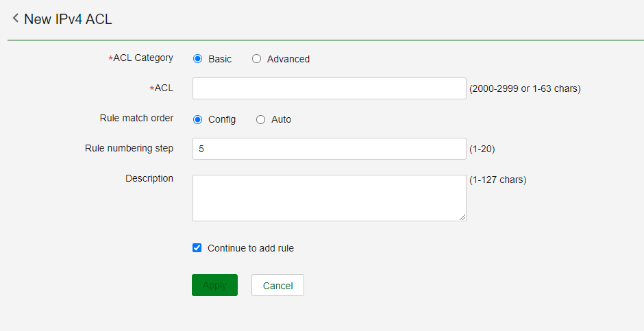The height and width of the screenshot is (331, 644).
Task: Click the "Continue to add rule" label text
Action: click(251, 248)
